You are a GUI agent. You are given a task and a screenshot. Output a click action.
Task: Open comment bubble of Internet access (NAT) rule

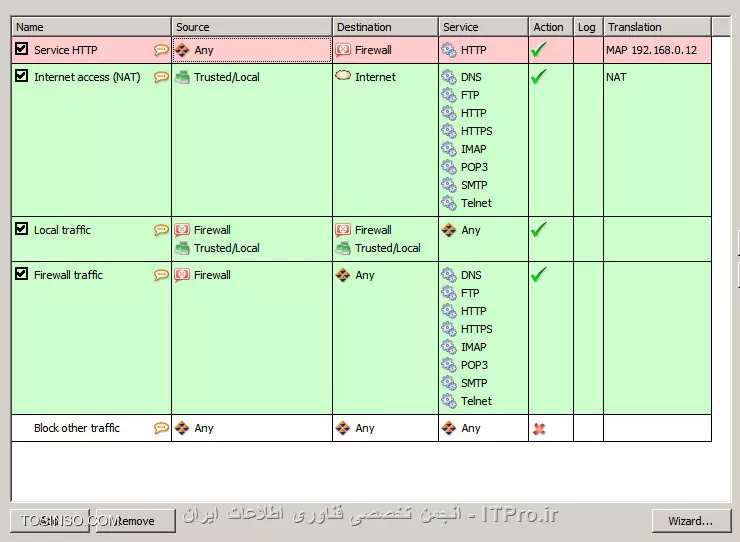pos(161,76)
